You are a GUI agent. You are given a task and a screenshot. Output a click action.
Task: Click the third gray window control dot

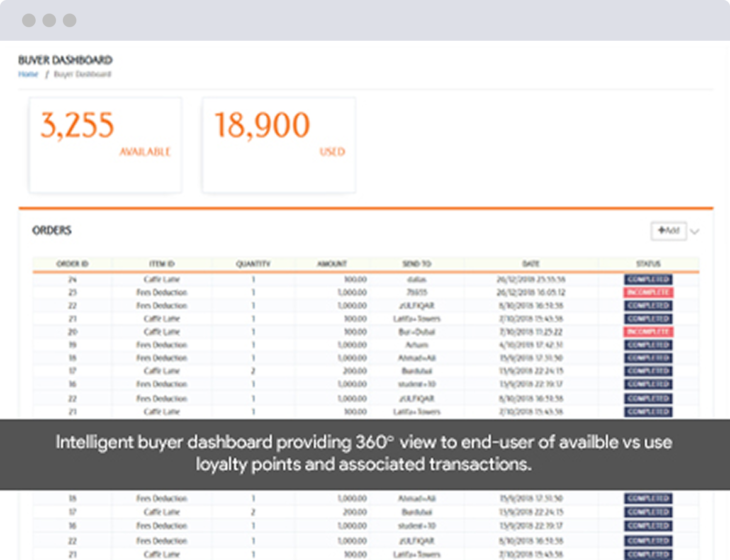pos(70,20)
